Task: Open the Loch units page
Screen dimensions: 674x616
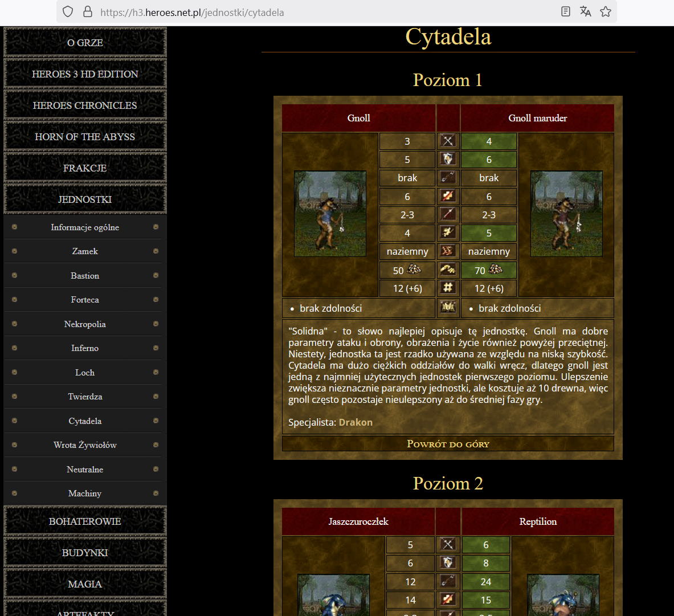Action: (x=85, y=372)
